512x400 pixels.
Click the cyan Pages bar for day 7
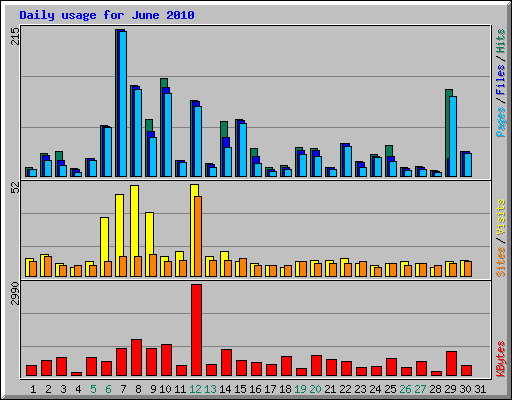pyautogui.click(x=123, y=104)
